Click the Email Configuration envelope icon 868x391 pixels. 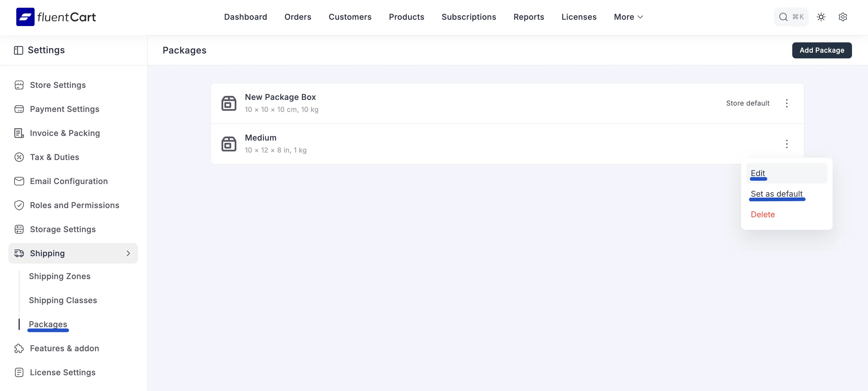[19, 181]
